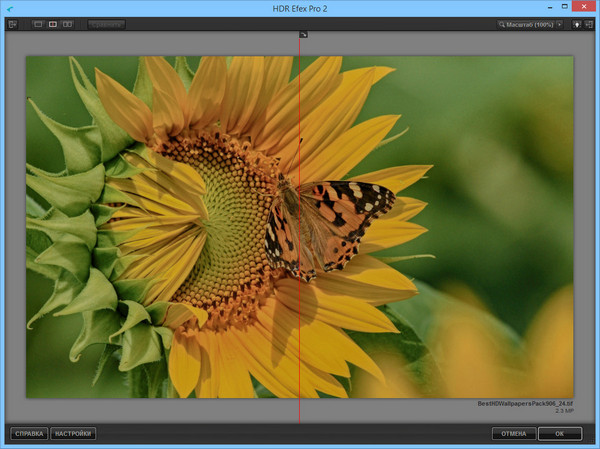This screenshot has height=449, width=600.
Task: Confirm with the OK button
Action: pyautogui.click(x=559, y=434)
